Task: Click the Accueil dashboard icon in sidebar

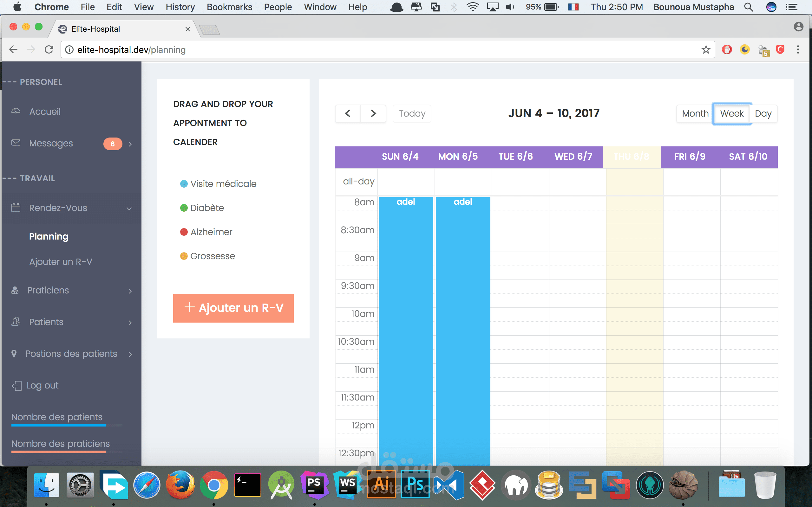Action: click(16, 111)
